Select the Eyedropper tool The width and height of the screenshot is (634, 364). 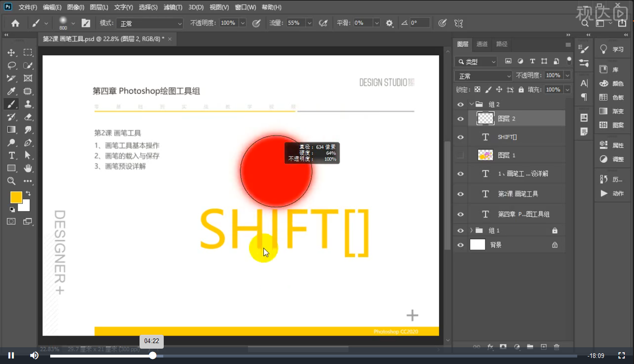pos(12,91)
